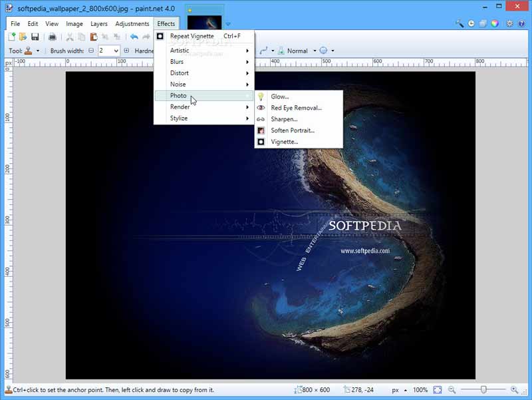This screenshot has width=532, height=400.
Task: Click the Sharpen glasses icon
Action: click(261, 119)
